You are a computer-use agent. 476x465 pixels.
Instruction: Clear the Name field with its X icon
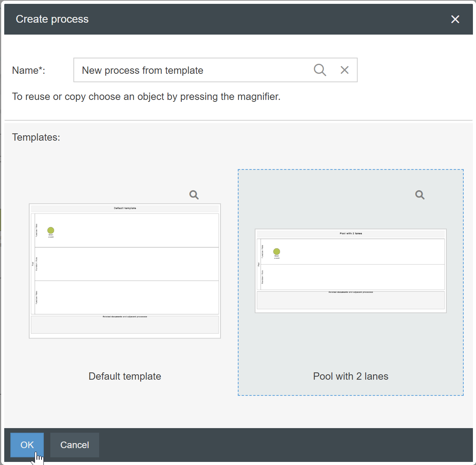point(345,70)
